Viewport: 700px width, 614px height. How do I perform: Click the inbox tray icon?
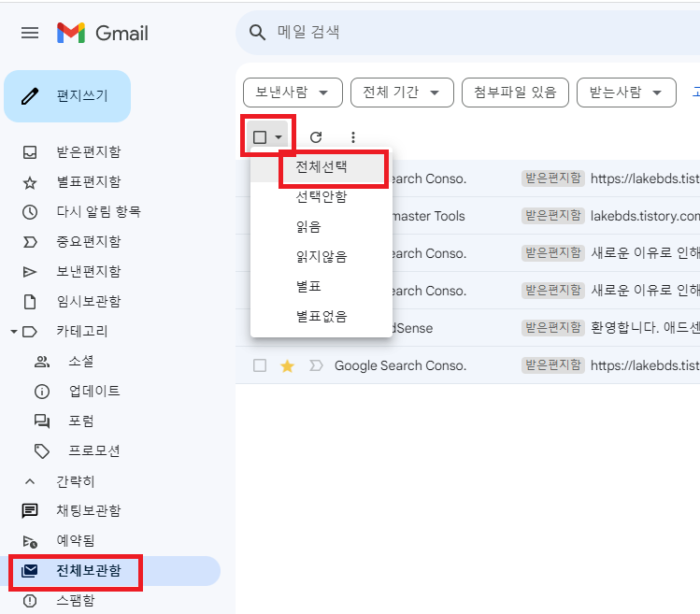point(30,152)
